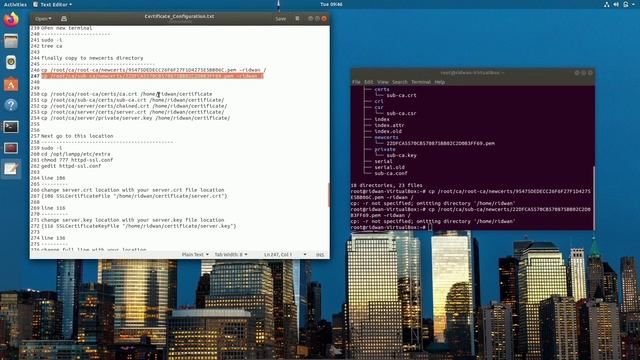Open the Terminal File menu
Viewport: 640px width, 360px height.
point(356,82)
